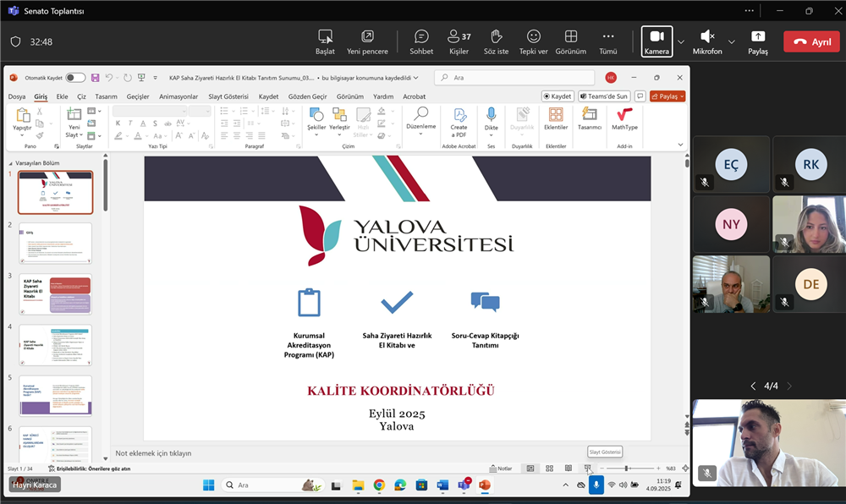The image size is (846, 504).
Task: Open Google Chrome from the taskbar
Action: point(379,485)
